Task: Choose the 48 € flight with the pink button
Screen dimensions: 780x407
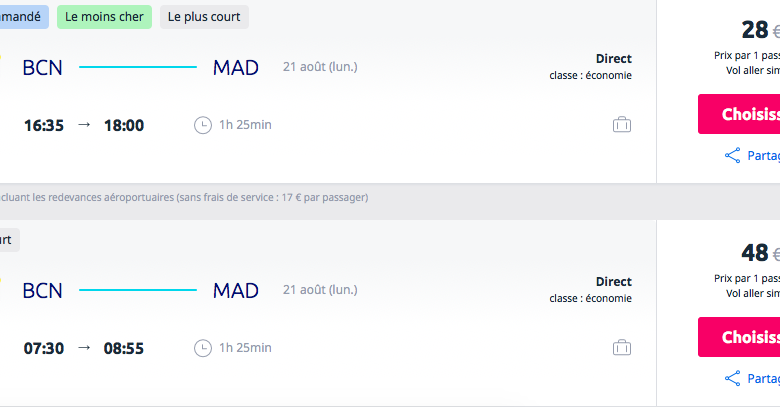Action: click(x=739, y=337)
